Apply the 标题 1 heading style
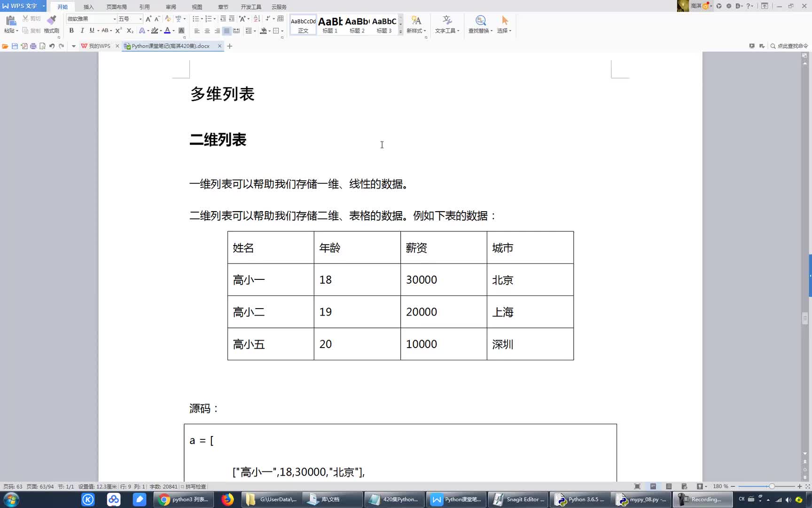This screenshot has height=508, width=812. coord(330,25)
